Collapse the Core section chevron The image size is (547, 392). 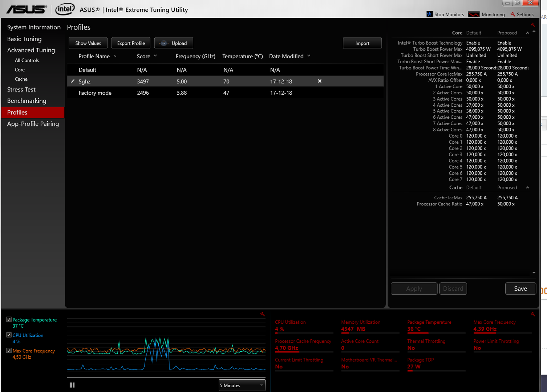coord(527,33)
